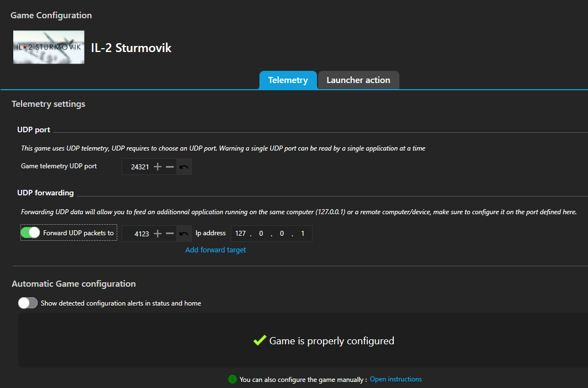Click the Ip address label
Image resolution: width=588 pixels, height=388 pixels.
tap(210, 233)
